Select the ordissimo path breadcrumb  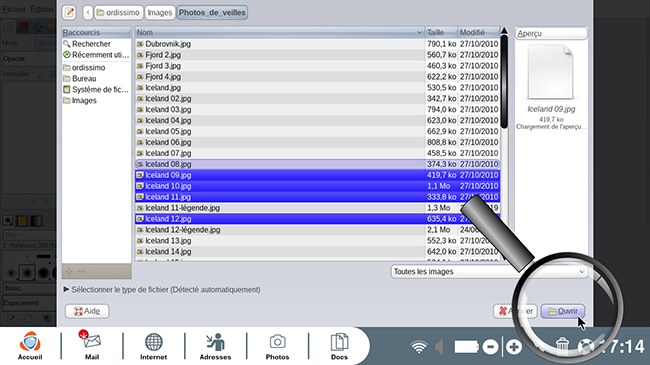[x=118, y=12]
